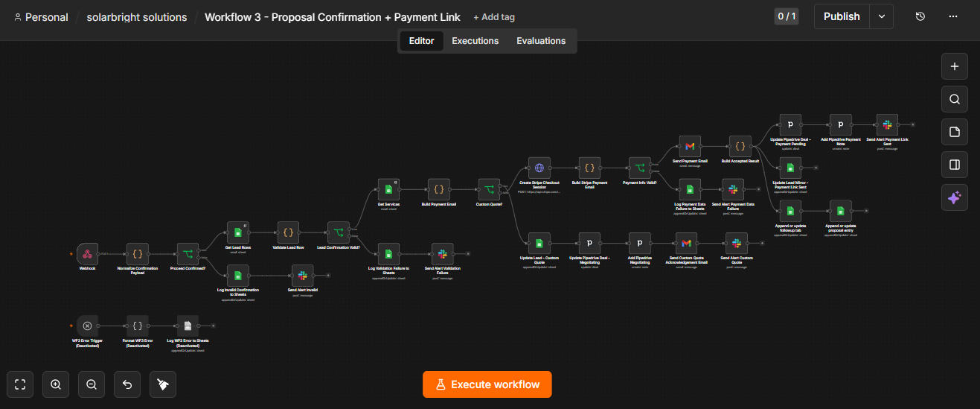Select the Update Lead - Custom Quote node

tap(539, 243)
